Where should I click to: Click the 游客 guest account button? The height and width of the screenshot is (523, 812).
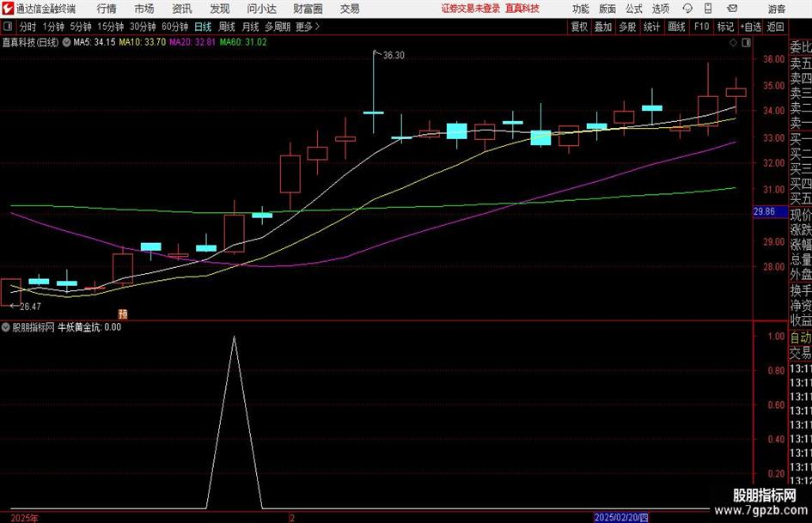click(x=776, y=9)
